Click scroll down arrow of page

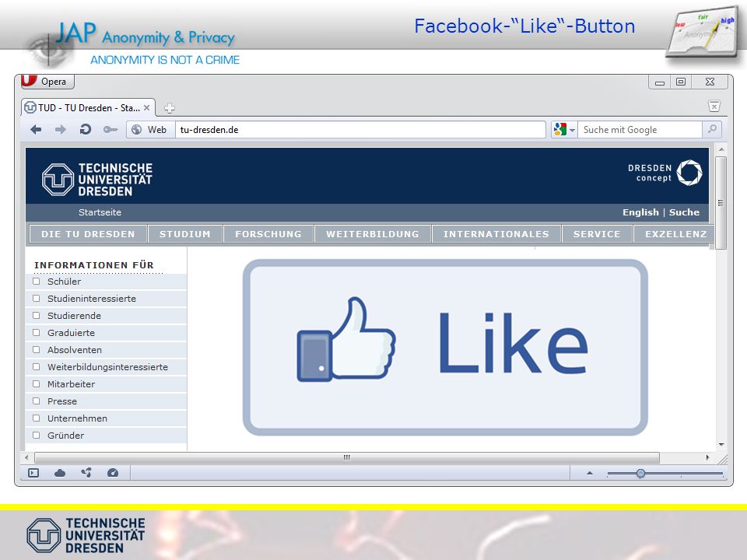coord(721,445)
